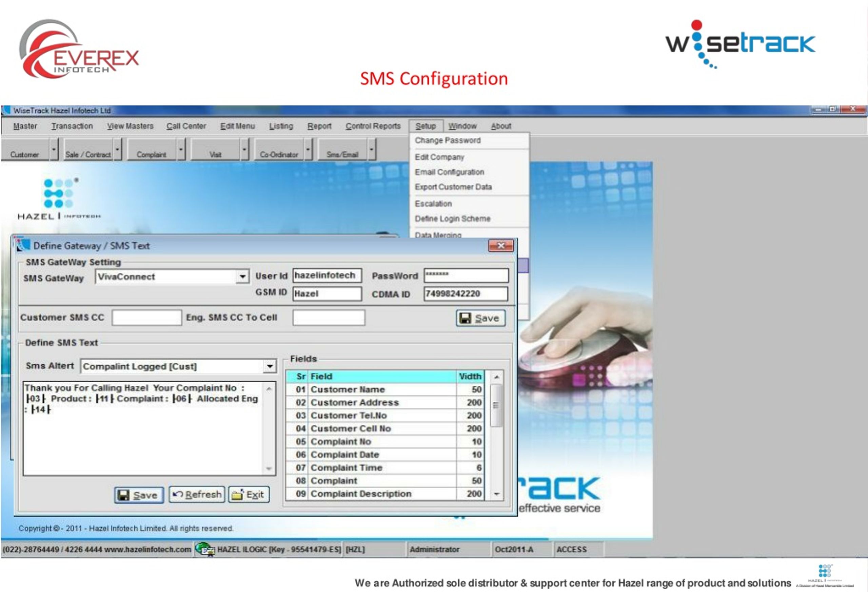The height and width of the screenshot is (592, 868).
Task: Select the Complaint Time field row
Action: click(x=385, y=468)
